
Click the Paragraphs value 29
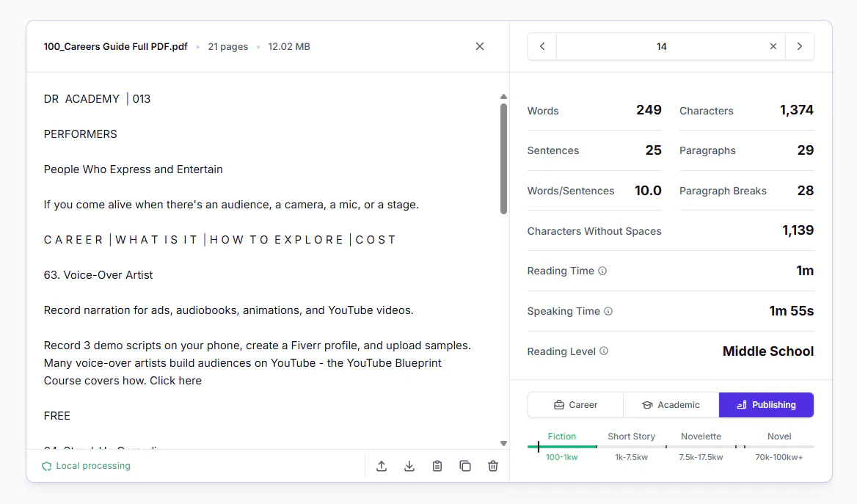coord(806,150)
